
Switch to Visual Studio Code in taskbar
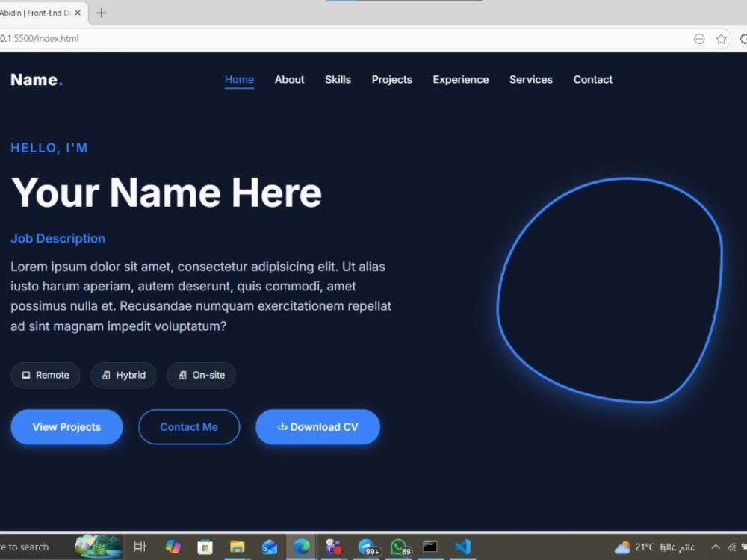462,547
